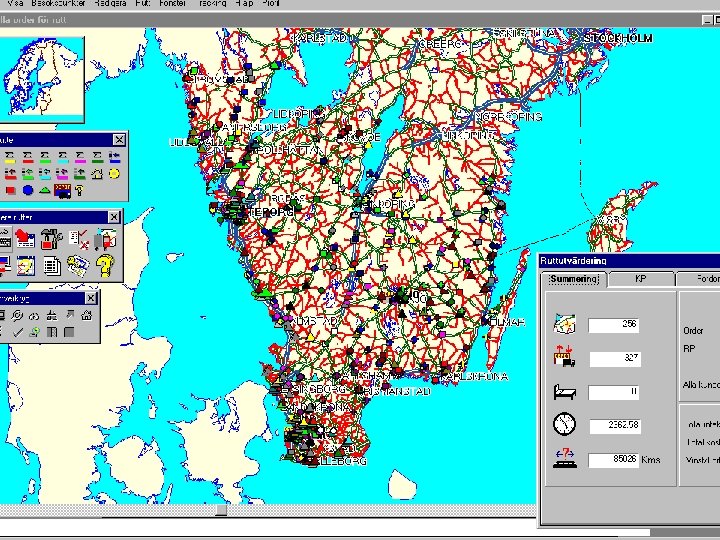Viewport: 720px width, 540px height.
Task: Click the overnight stays field beside bed icon
Action: (614, 392)
